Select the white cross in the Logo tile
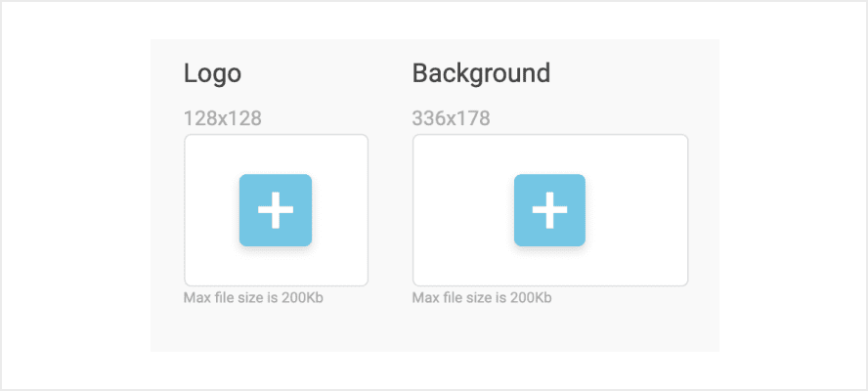The height and width of the screenshot is (391, 868). 276,210
